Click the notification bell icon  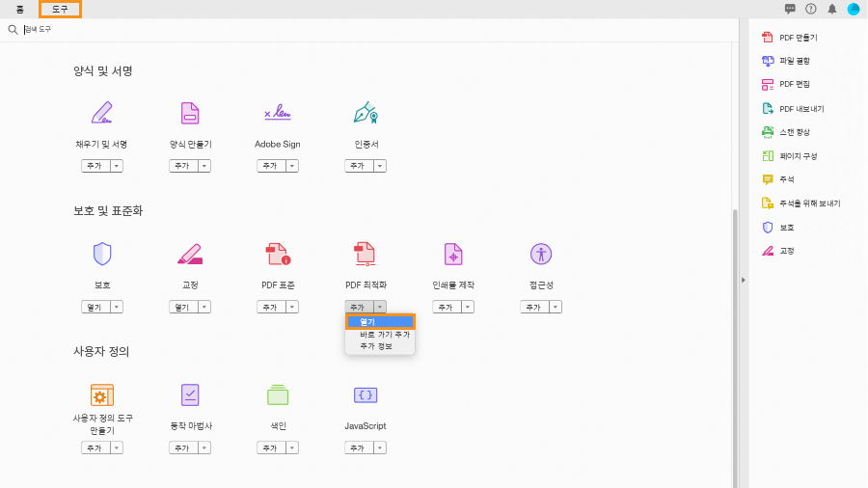(832, 9)
